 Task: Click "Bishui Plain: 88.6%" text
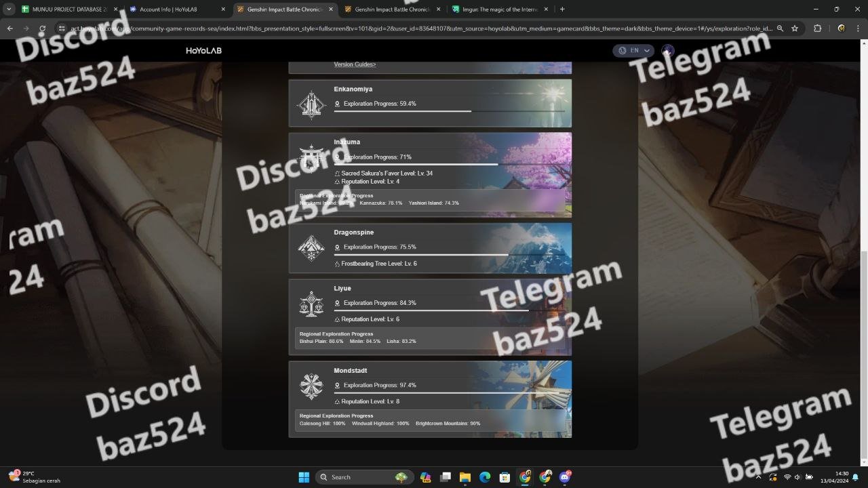(x=321, y=342)
